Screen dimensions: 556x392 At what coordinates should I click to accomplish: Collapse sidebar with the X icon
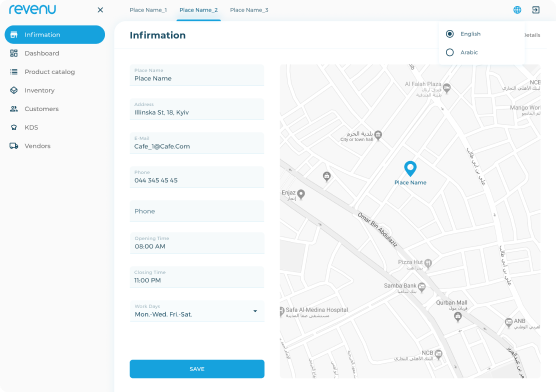click(100, 10)
